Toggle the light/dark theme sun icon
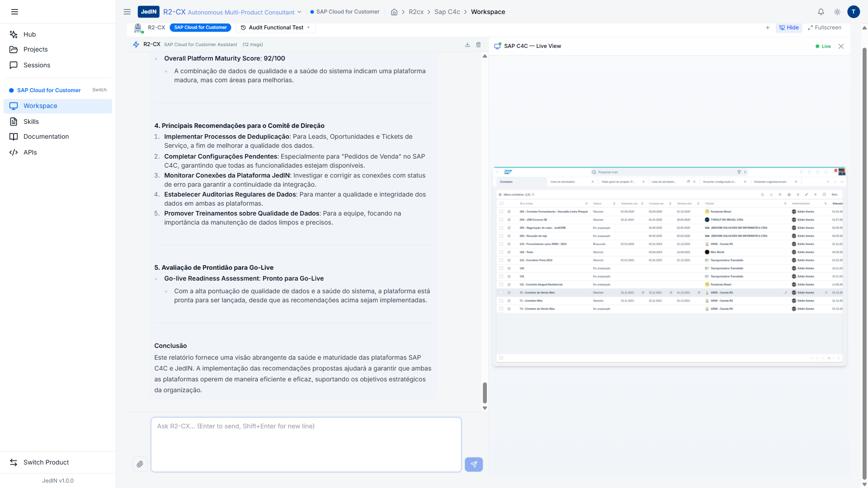 pyautogui.click(x=837, y=12)
